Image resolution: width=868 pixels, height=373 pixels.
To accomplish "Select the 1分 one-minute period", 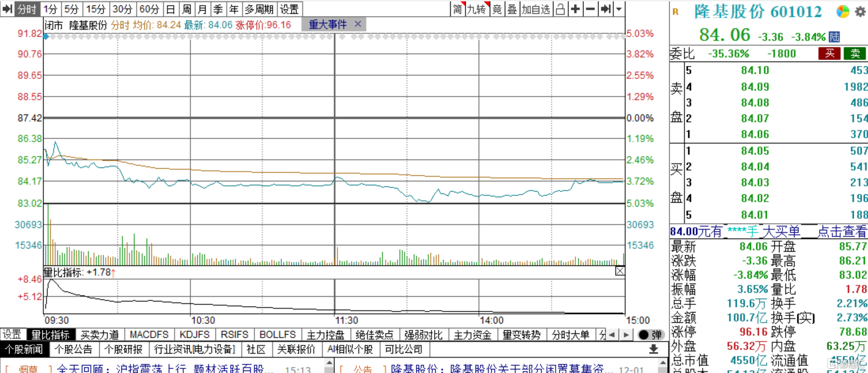I will click(51, 9).
